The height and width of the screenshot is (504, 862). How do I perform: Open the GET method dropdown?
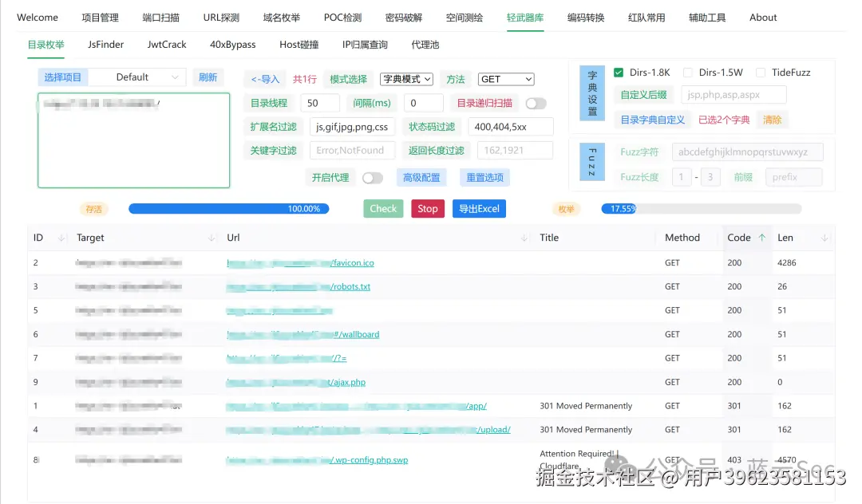(x=506, y=79)
